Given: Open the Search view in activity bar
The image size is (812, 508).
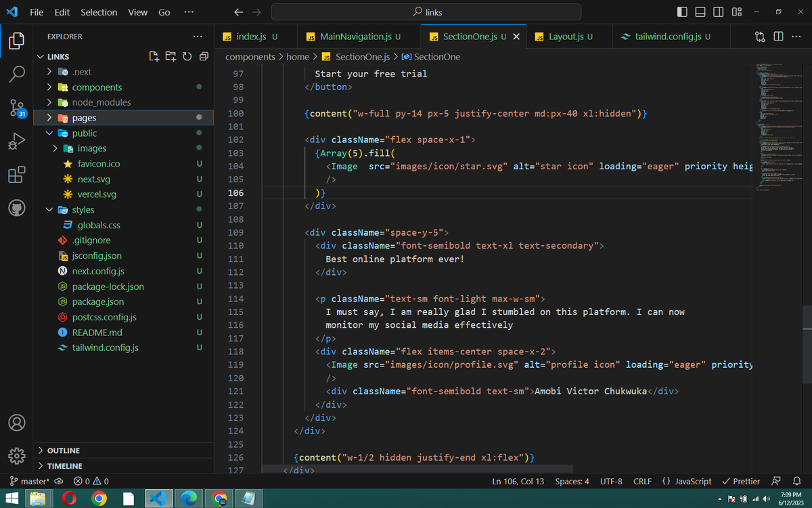Looking at the screenshot, I should (17, 73).
